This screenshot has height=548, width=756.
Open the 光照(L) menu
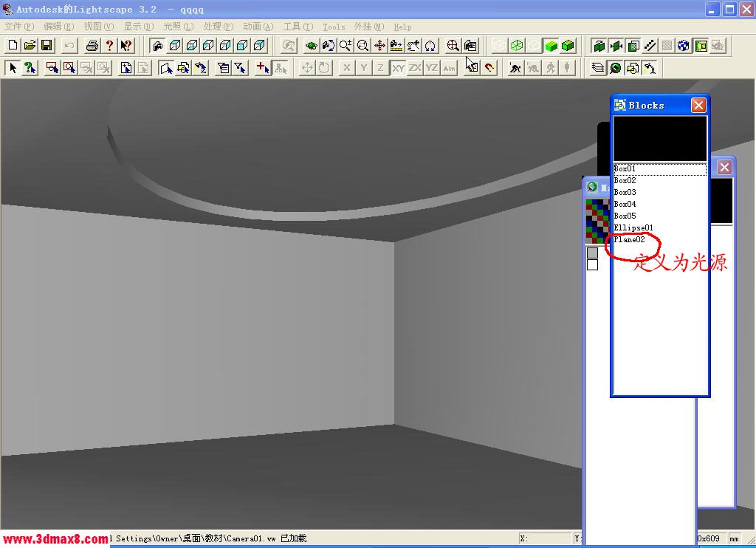179,27
